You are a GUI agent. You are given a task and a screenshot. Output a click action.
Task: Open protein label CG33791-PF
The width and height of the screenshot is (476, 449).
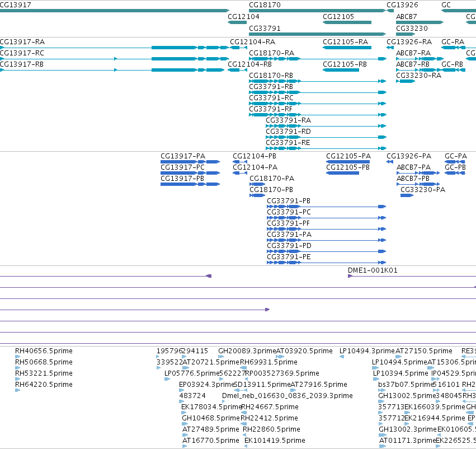[289, 223]
